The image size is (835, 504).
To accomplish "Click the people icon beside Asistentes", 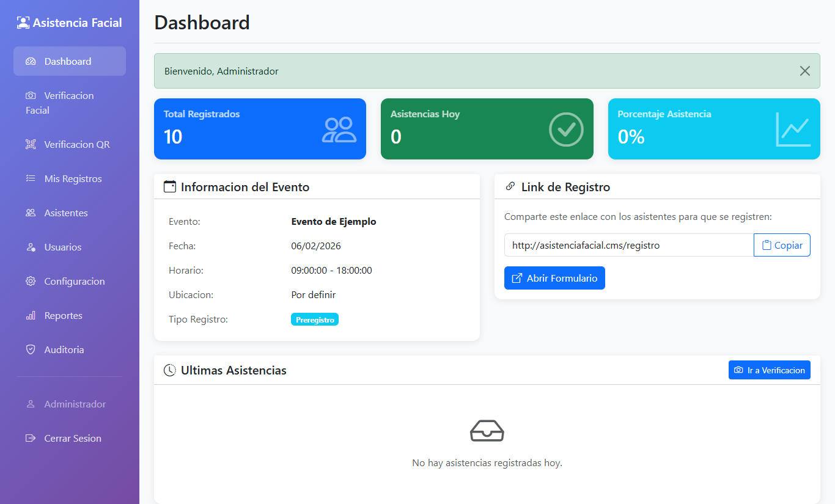I will coord(31,213).
